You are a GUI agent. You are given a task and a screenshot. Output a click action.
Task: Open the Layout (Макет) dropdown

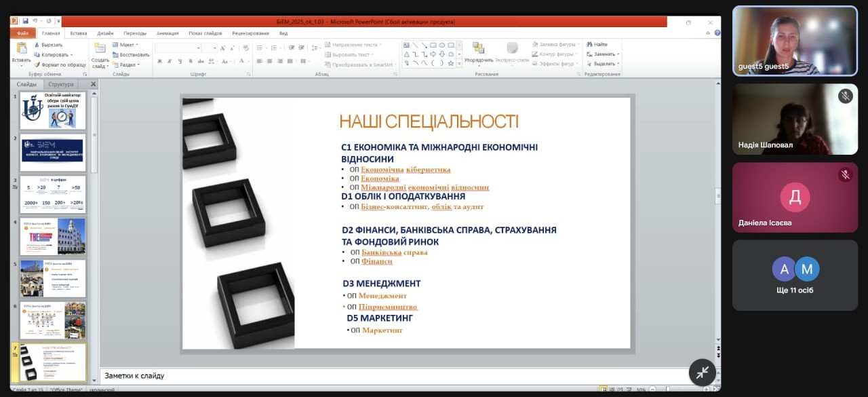pos(127,45)
